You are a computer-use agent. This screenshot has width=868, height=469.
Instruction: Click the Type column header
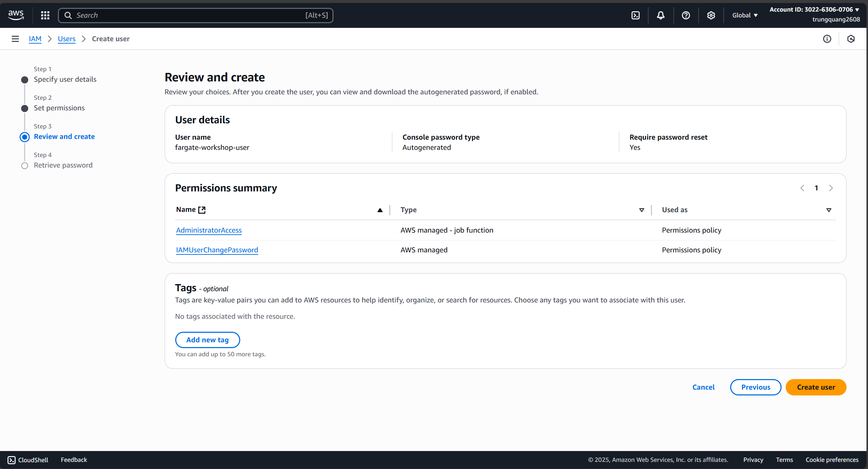pyautogui.click(x=409, y=210)
